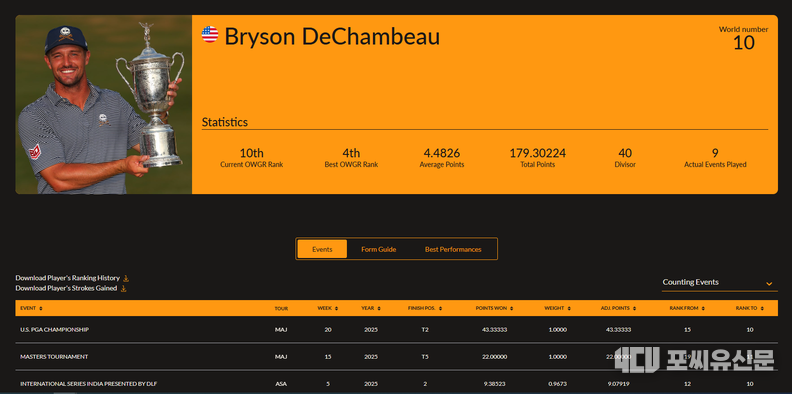Sort table by Weight column
Viewport: 792px width, 394px height.
click(569, 308)
